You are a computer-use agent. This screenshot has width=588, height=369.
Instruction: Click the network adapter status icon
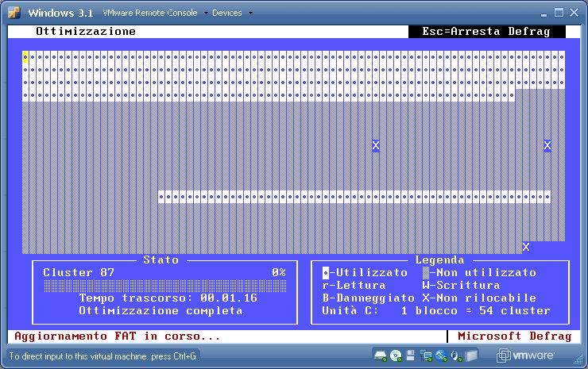point(424,356)
